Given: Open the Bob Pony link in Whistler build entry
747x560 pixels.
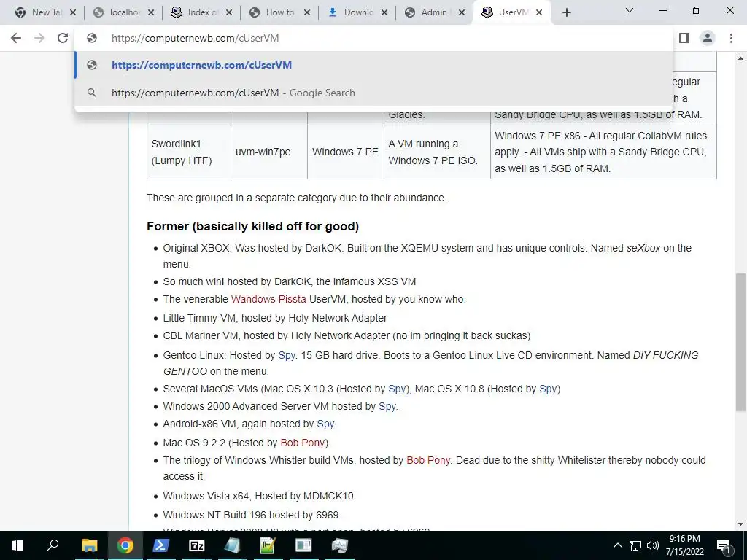Looking at the screenshot, I should [427, 461].
